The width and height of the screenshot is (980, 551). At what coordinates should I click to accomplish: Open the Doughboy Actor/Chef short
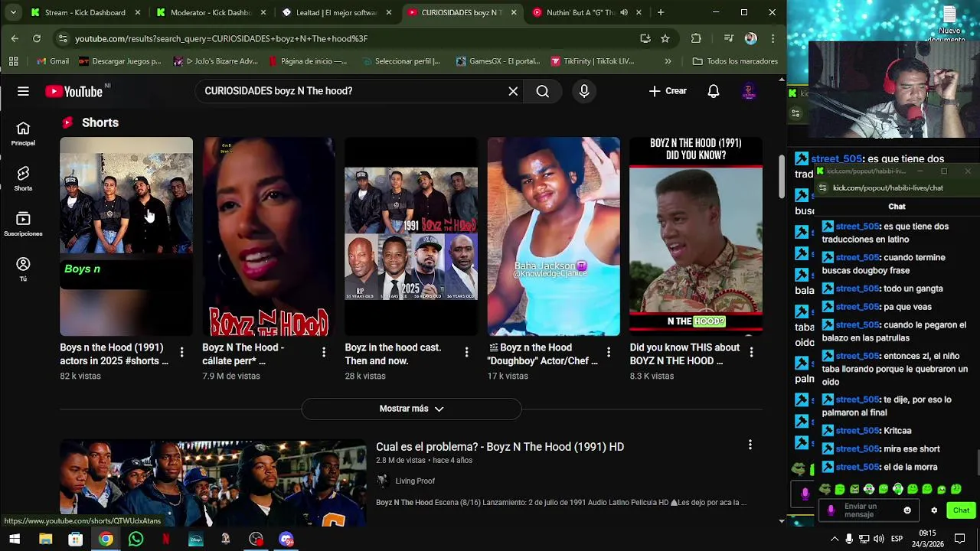pos(554,236)
